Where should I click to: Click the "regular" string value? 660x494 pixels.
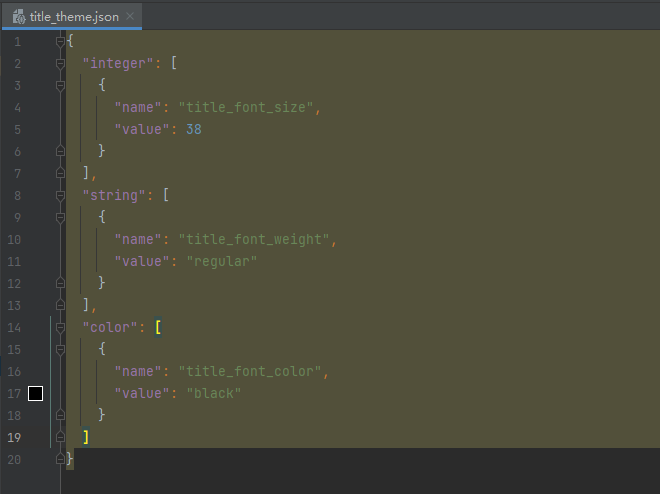pyautogui.click(x=221, y=261)
